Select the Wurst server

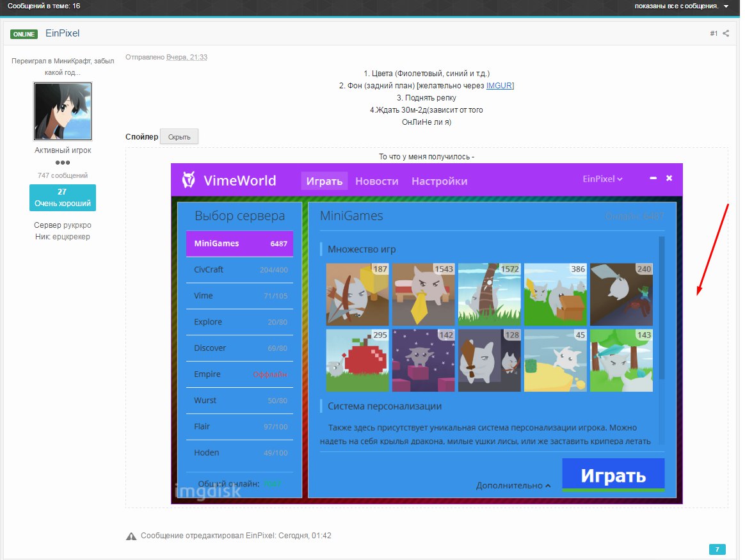(239, 401)
